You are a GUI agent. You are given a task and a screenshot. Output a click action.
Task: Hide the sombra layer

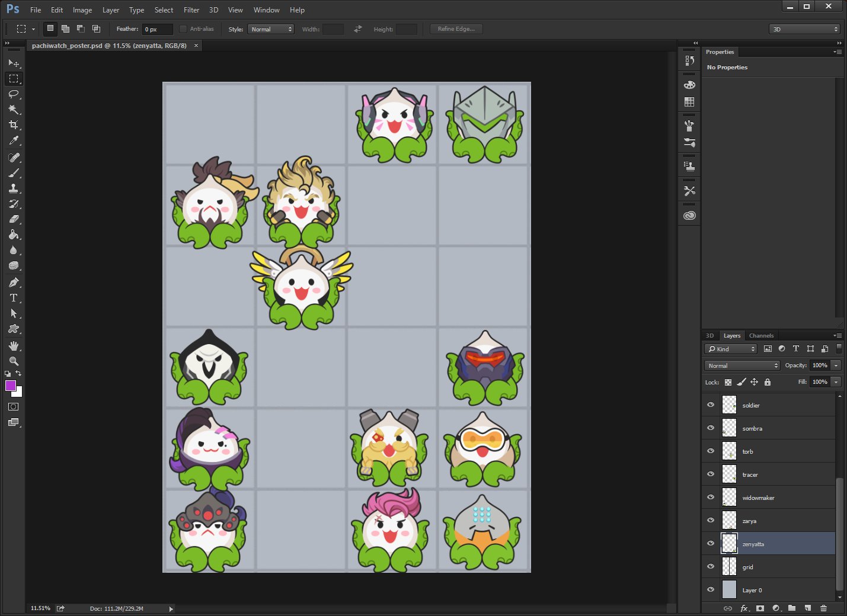coord(711,428)
